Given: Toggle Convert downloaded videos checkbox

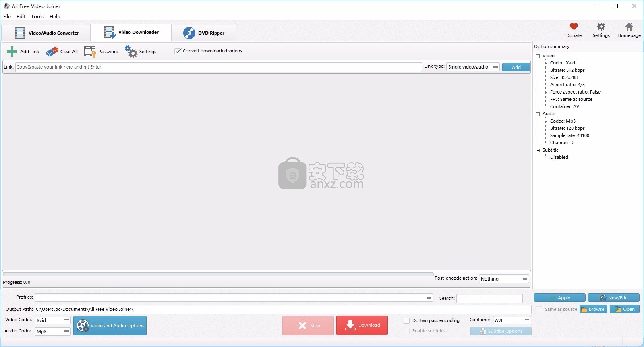Looking at the screenshot, I should (x=178, y=51).
